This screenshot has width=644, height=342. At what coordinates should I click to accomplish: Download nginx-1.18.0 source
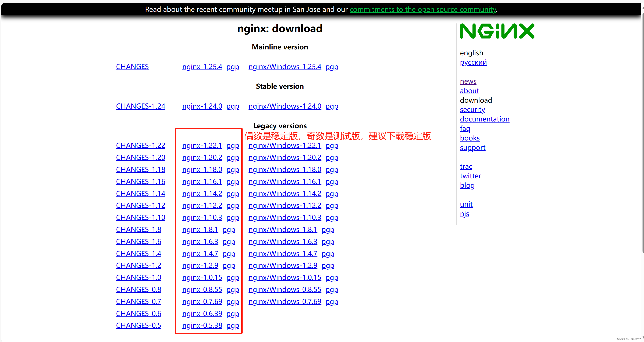coord(202,169)
